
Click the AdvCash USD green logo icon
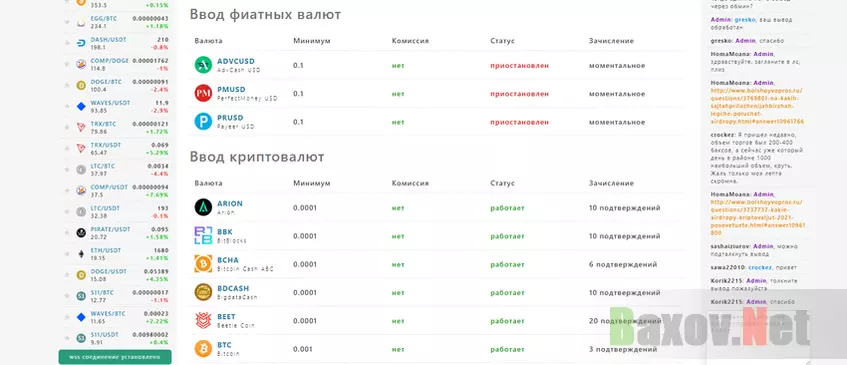click(x=203, y=65)
